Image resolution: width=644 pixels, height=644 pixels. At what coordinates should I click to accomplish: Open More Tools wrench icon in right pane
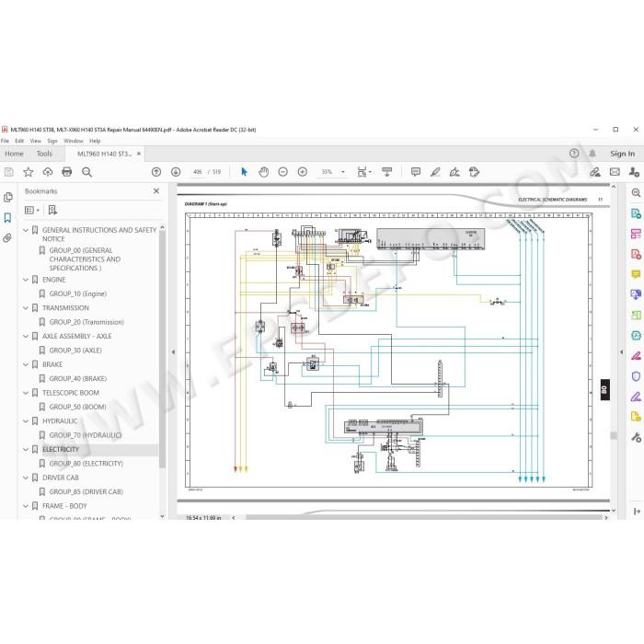636,437
